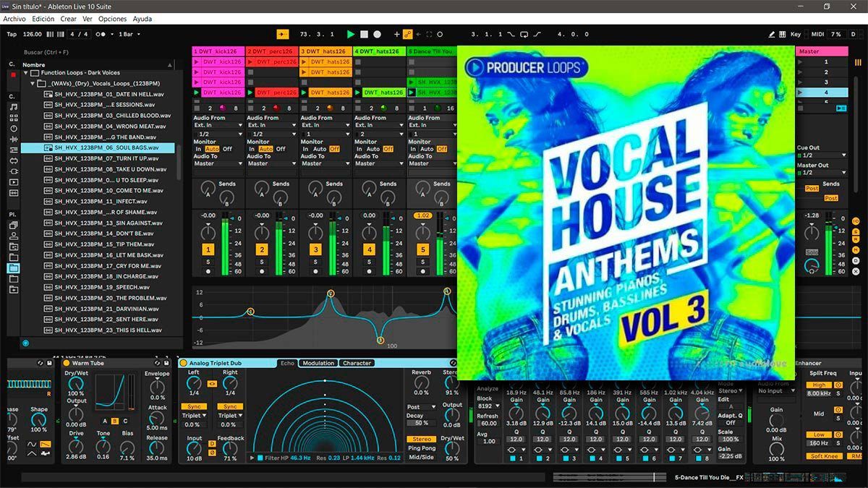Open the Packs icon in browser Places
Image resolution: width=868 pixels, height=488 pixels.
tap(13, 225)
